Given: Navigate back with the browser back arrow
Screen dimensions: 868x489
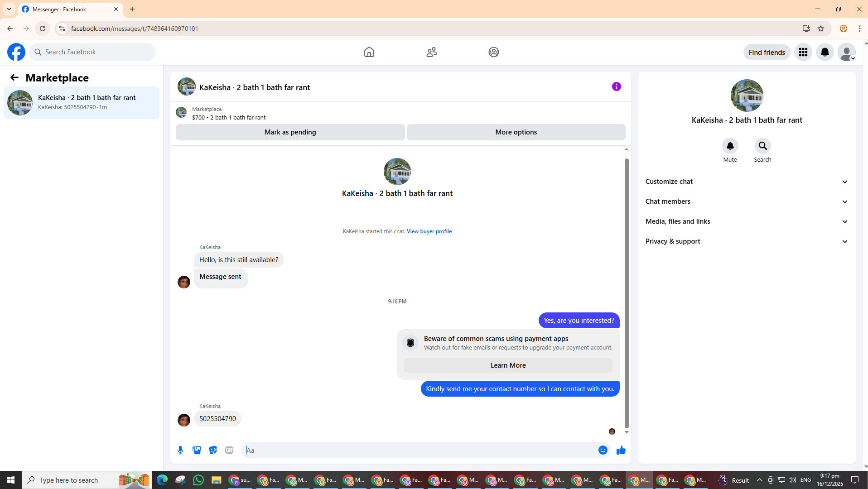Looking at the screenshot, I should click(10, 29).
